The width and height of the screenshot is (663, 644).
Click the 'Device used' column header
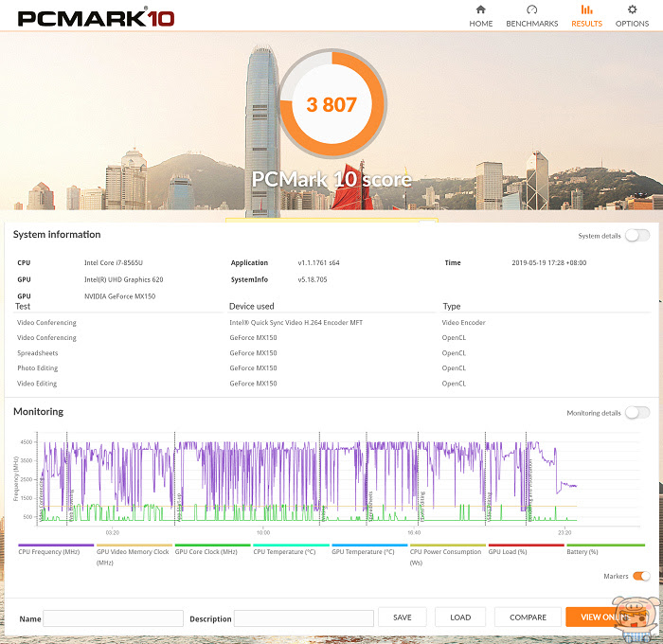252,306
